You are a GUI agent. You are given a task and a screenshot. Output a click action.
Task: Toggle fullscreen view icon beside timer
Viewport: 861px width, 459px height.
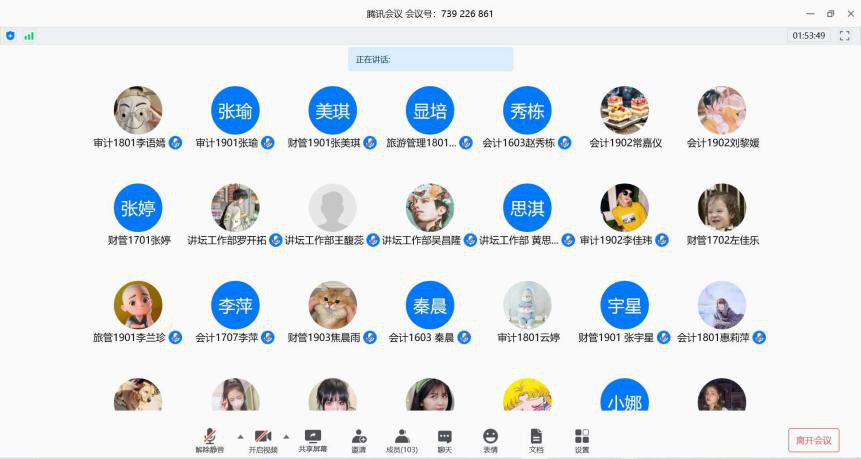[x=845, y=36]
